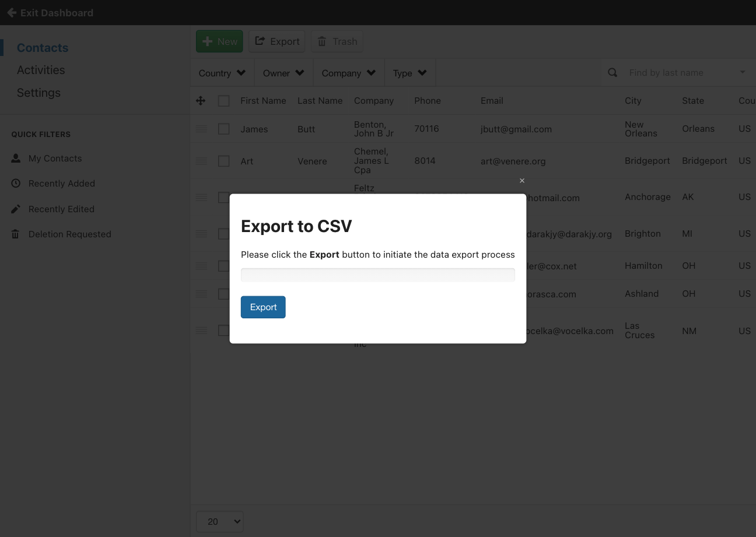Click the column move icon in header
The image size is (756, 537).
(201, 101)
